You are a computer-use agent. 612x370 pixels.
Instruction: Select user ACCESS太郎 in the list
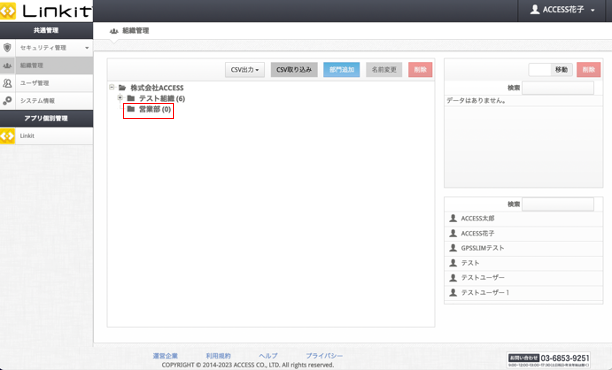coord(523,219)
